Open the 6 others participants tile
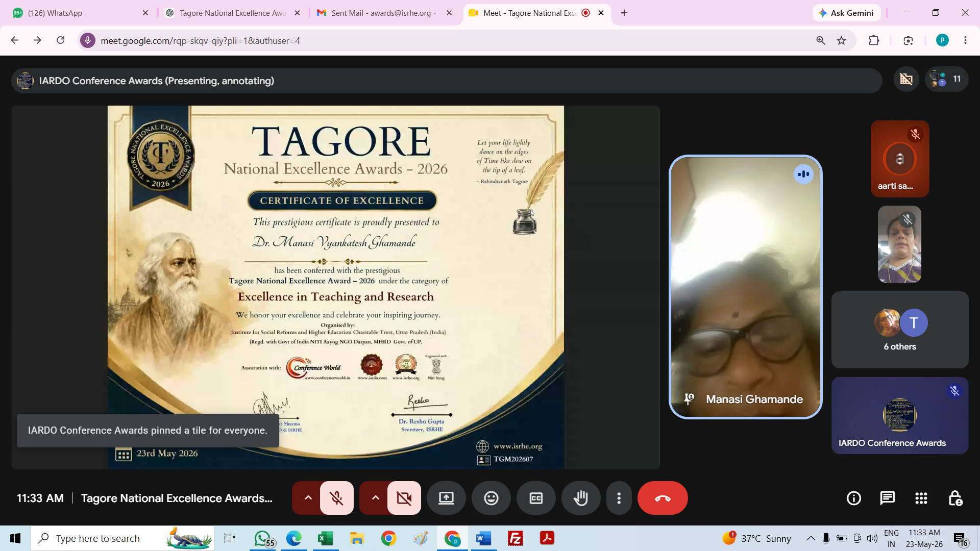The image size is (980, 551). pos(900,330)
